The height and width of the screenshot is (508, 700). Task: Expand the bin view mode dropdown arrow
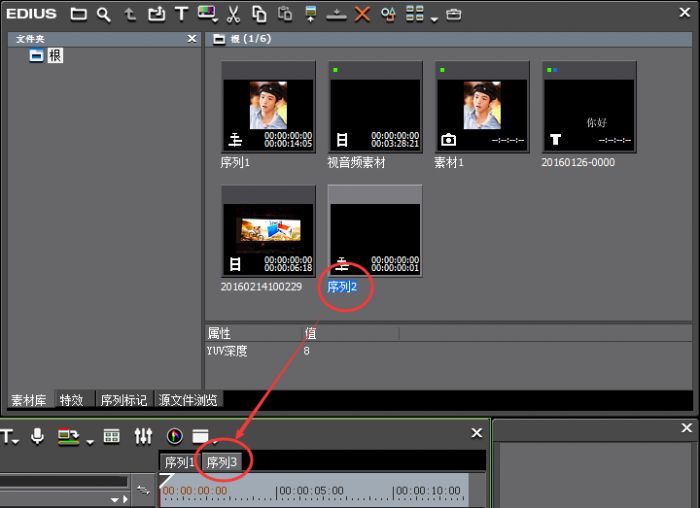pos(434,17)
